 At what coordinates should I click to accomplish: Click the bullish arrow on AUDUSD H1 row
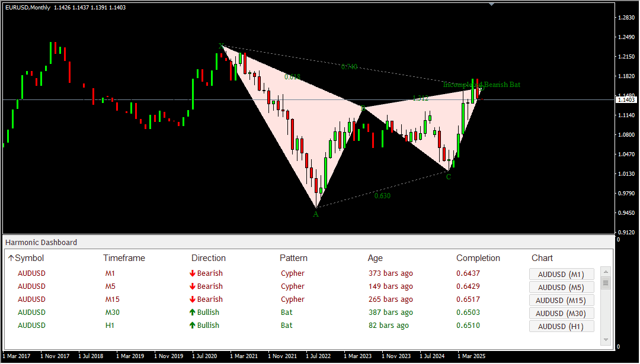pos(193,326)
